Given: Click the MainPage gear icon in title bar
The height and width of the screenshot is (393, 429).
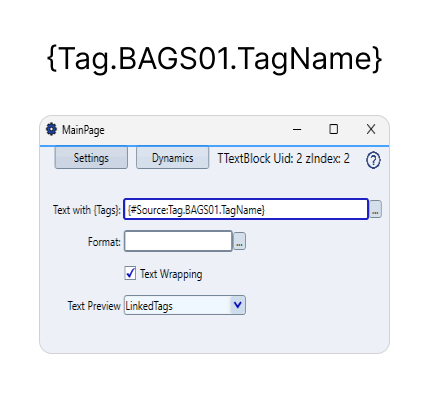Looking at the screenshot, I should coord(51,129).
